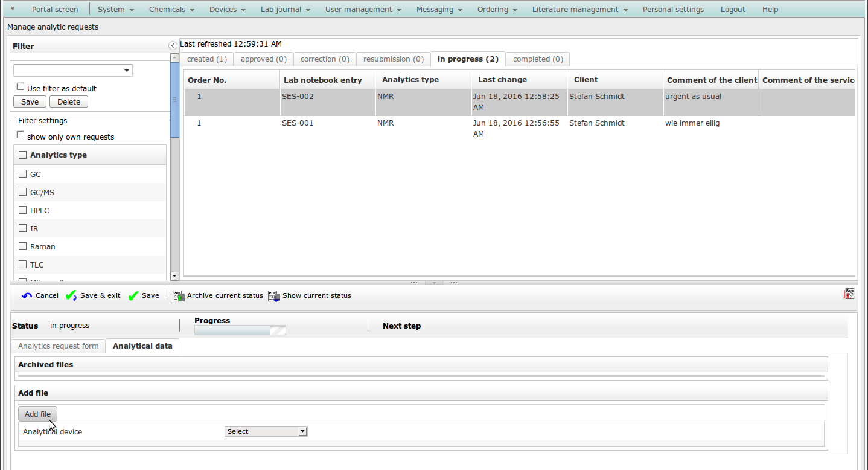Screen dimensions: 868x470
Task: Open the Analytical device Select dropdown
Action: coord(266,431)
